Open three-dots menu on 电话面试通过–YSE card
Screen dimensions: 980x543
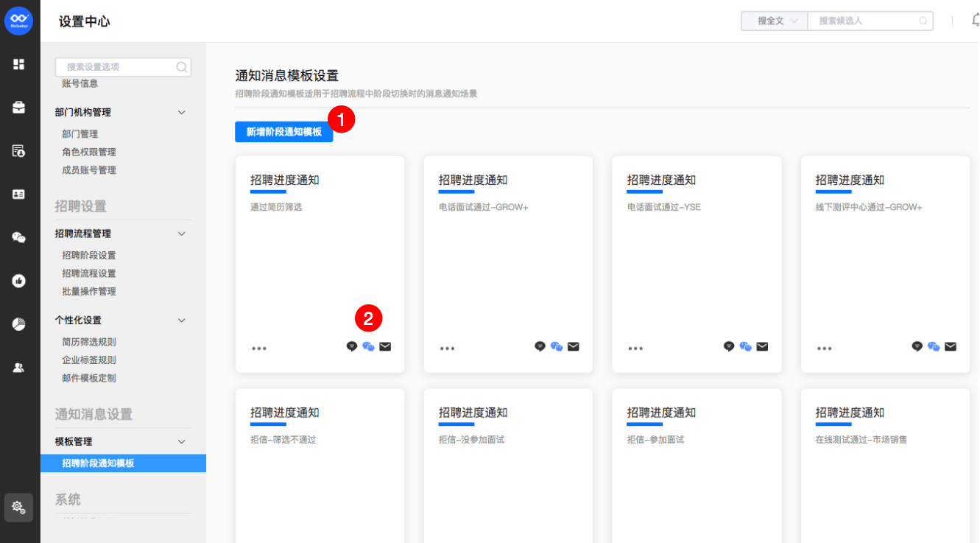(636, 348)
